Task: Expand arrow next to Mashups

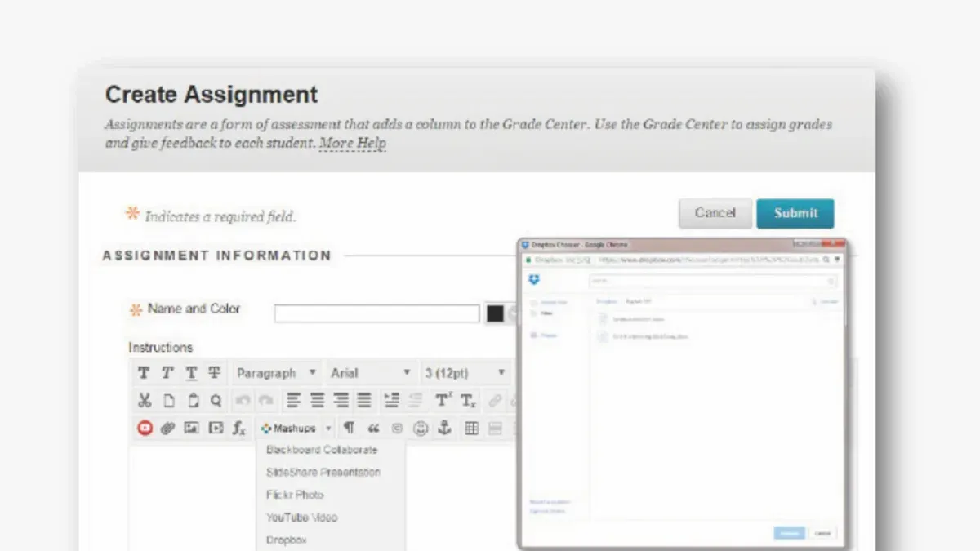Action: point(328,429)
